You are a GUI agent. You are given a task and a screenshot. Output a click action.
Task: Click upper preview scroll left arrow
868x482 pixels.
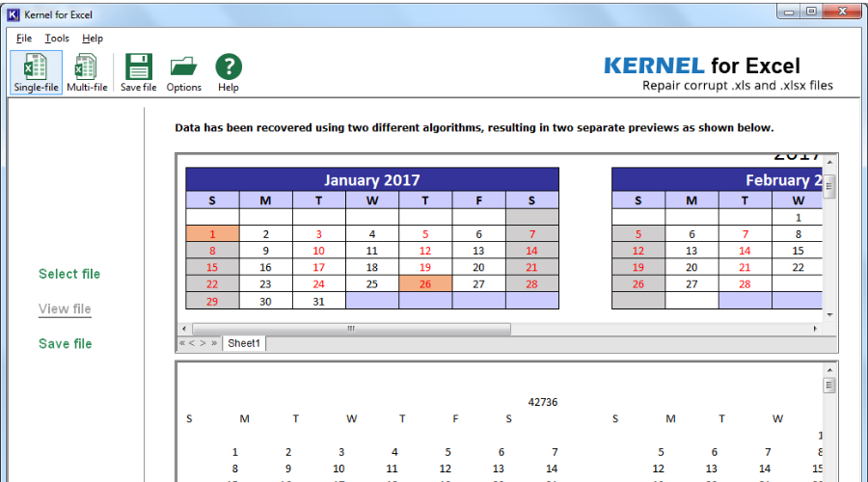click(184, 329)
